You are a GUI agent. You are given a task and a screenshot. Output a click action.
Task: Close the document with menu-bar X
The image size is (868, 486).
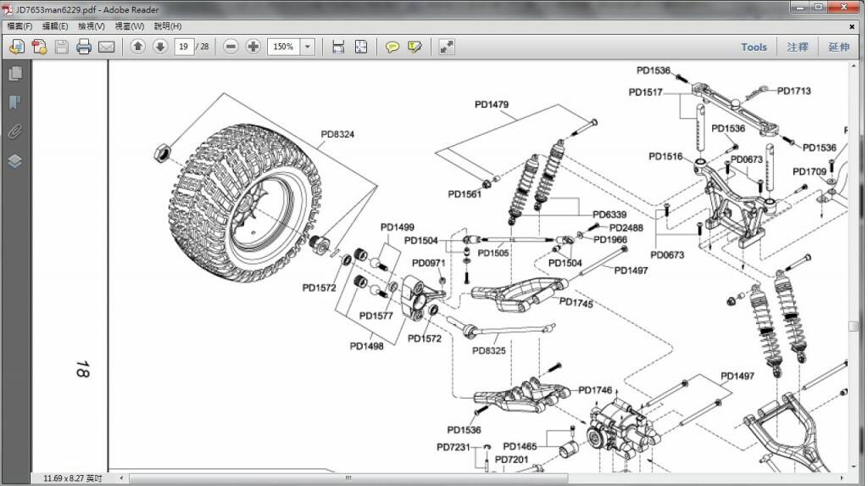852,26
